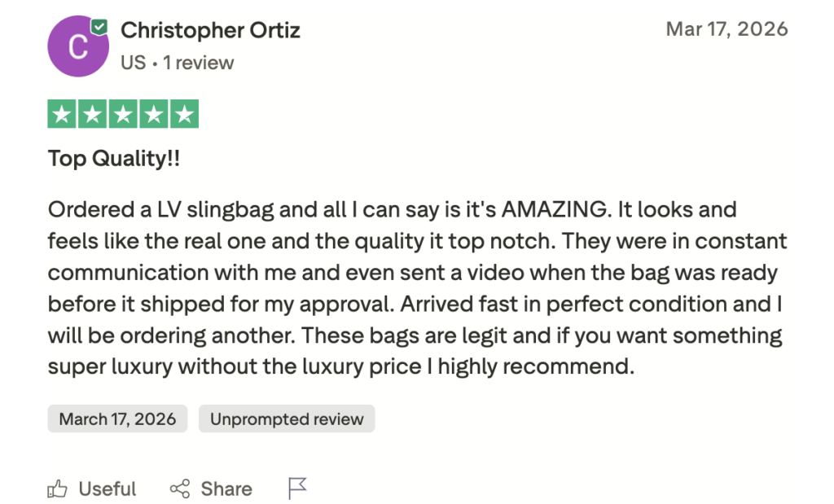Click the second green rating star
Image resolution: width=834 pixels, height=504 pixels.
pyautogui.click(x=92, y=115)
